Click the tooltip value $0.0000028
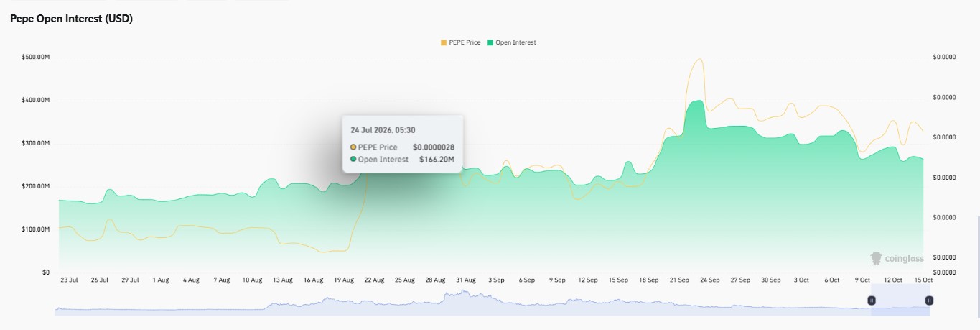The height and width of the screenshot is (330, 980). click(434, 147)
